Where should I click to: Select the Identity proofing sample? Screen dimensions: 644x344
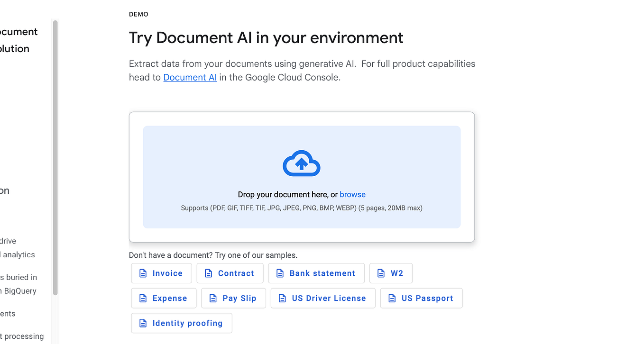pyautogui.click(x=181, y=323)
